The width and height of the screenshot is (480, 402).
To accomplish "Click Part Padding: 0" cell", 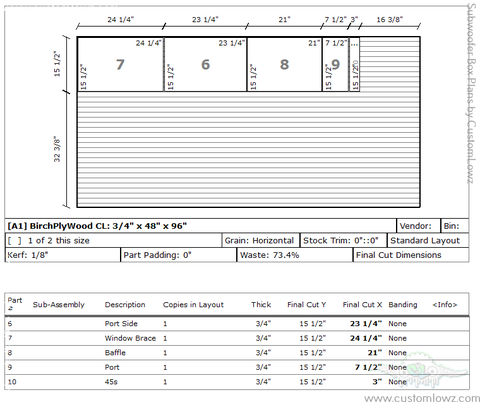I will pos(178,255).
